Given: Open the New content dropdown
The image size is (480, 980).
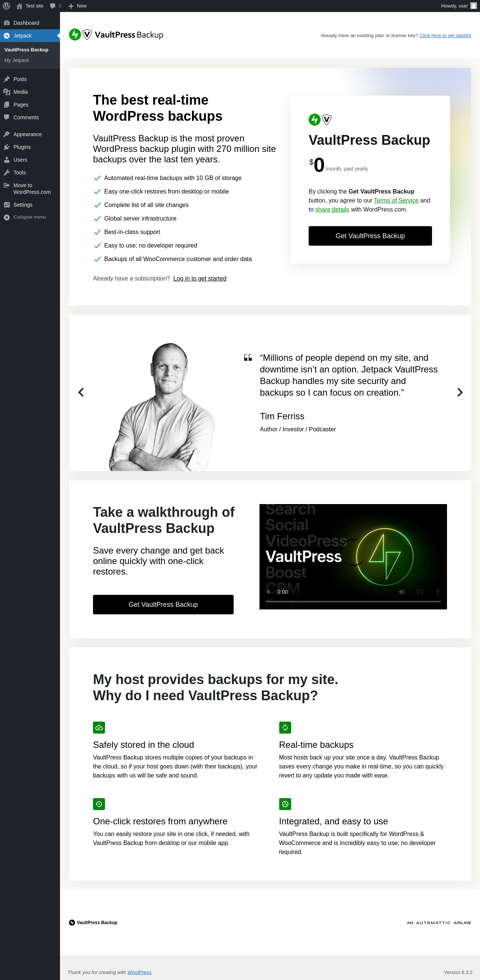Looking at the screenshot, I should click(x=78, y=6).
